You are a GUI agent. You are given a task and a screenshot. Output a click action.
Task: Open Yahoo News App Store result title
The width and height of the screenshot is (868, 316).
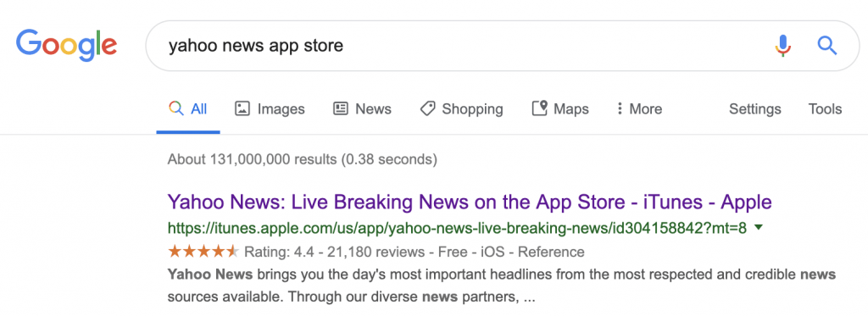pos(470,202)
